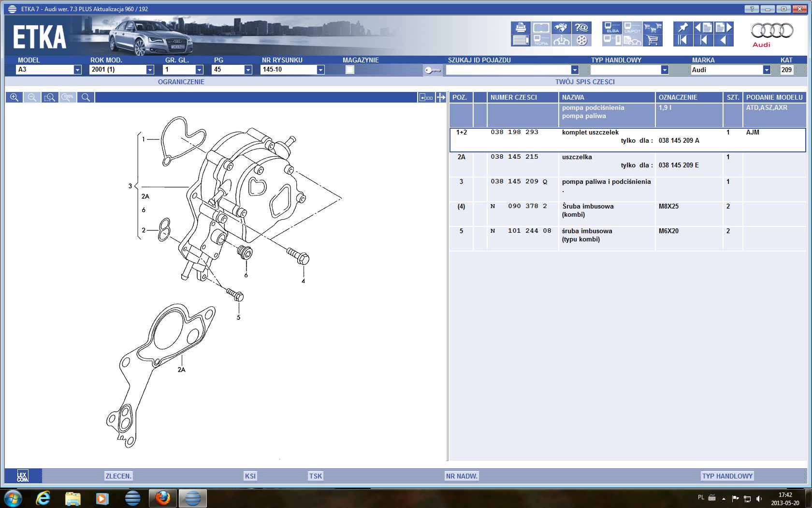Viewport: 812px width, 508px height.
Task: Click the help question mark in title bar
Action: tap(752, 9)
